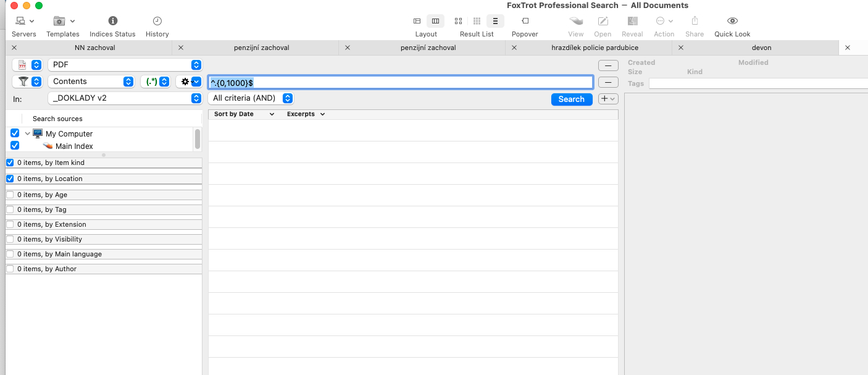
Task: Click the filter funnel criteria icon
Action: tap(23, 82)
